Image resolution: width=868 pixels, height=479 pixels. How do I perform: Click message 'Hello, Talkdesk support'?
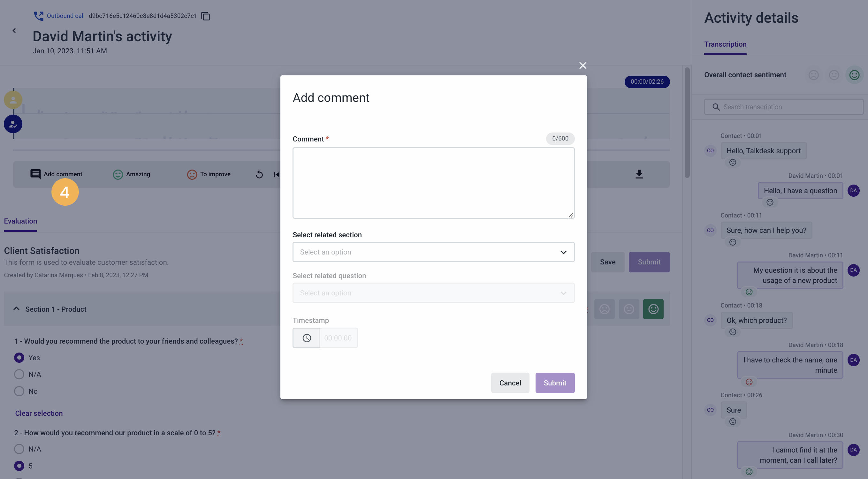tap(763, 151)
